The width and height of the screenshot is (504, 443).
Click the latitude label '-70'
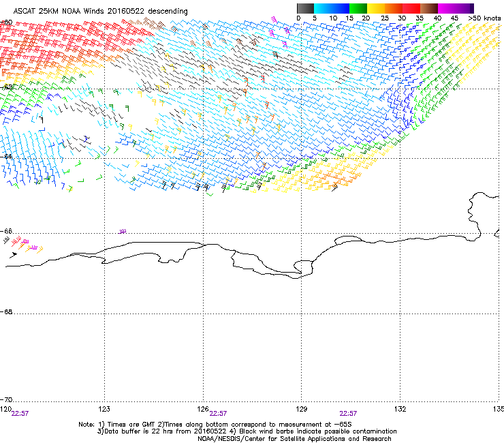7,399
